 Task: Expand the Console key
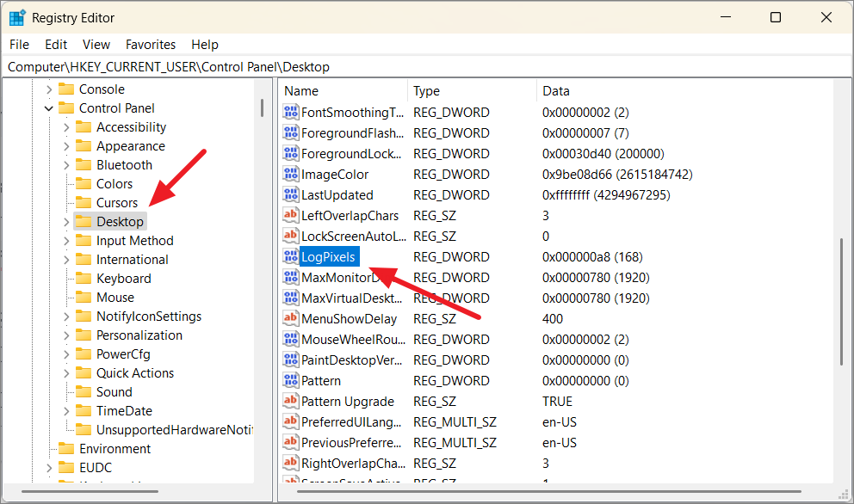(49, 89)
